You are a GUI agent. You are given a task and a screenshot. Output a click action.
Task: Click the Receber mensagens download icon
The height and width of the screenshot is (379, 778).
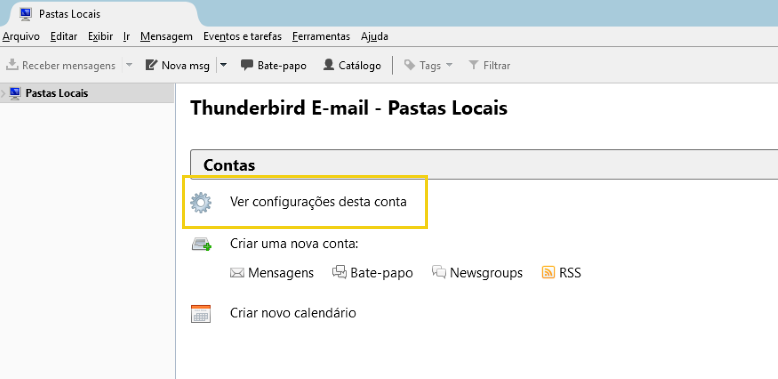(12, 65)
